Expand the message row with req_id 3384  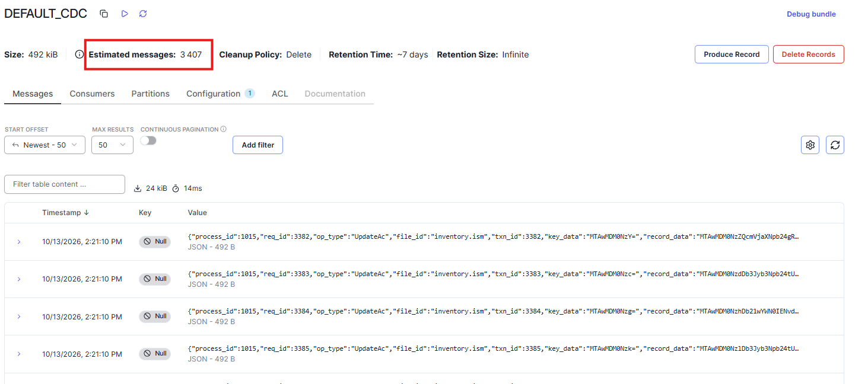pos(19,316)
